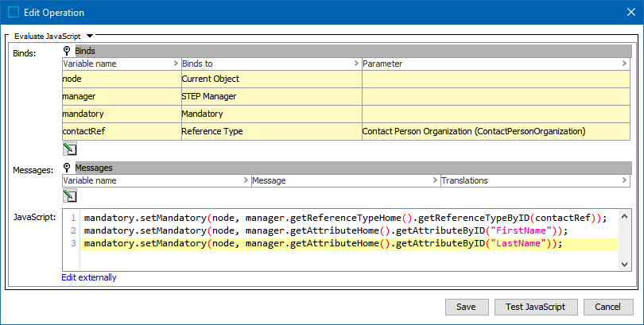Cancel the Edit Operation dialog
The width and height of the screenshot is (644, 325).
608,307
